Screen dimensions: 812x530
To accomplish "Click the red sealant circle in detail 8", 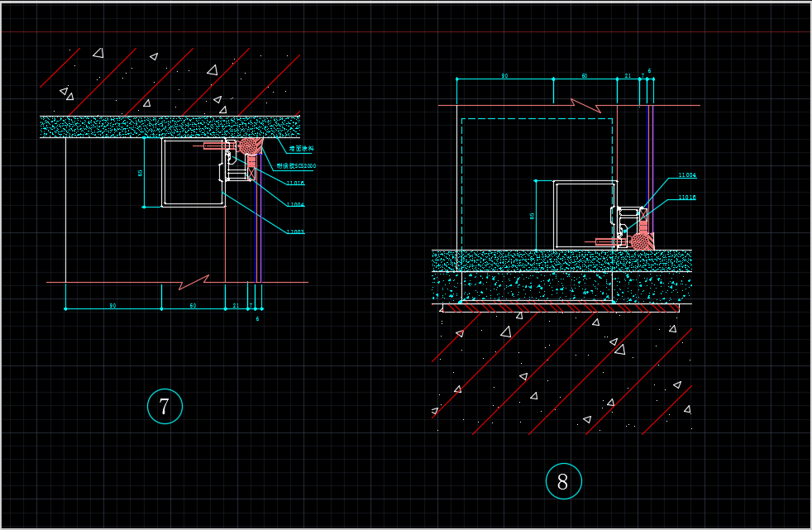I will pos(642,241).
